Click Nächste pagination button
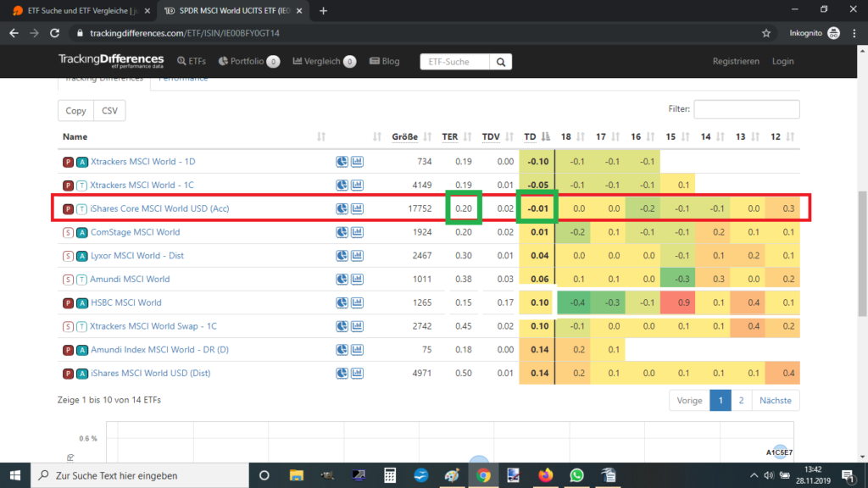Viewport: 868px width, 488px height. (776, 401)
